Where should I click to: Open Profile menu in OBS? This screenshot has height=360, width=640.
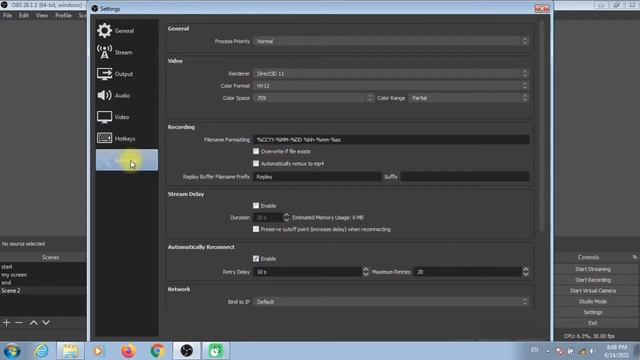pos(63,16)
